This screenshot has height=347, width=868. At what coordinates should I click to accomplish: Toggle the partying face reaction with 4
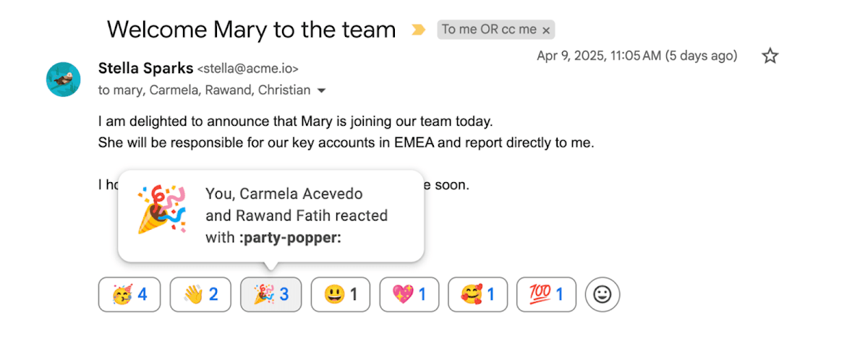[x=129, y=294]
